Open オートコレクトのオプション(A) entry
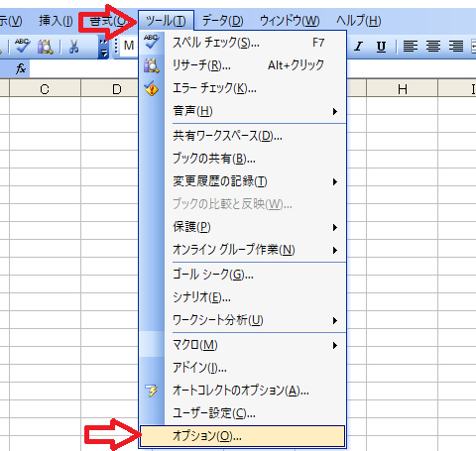 [243, 391]
